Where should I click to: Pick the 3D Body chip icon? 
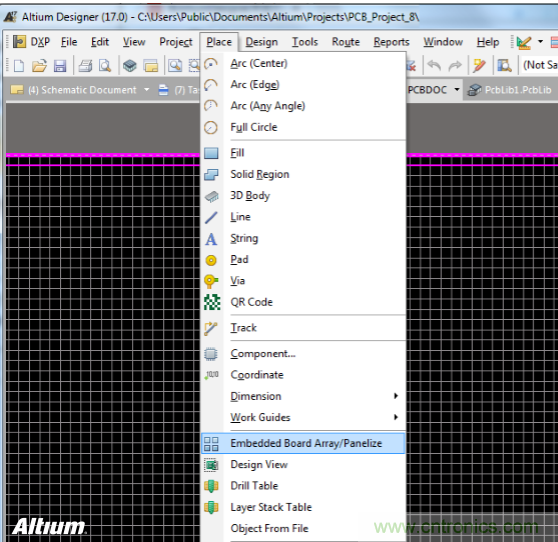[211, 196]
